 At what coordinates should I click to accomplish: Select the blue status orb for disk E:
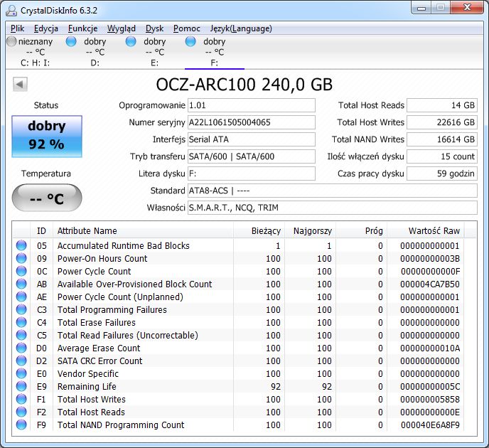tap(131, 41)
